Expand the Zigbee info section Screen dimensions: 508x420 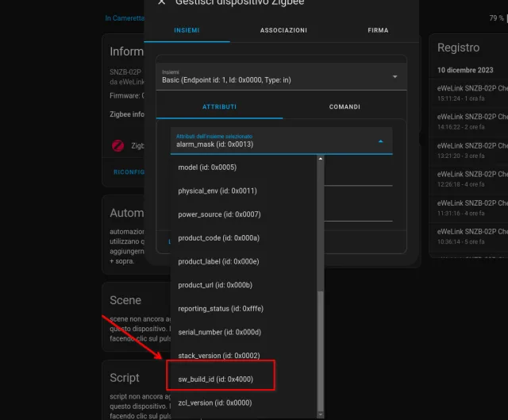tap(127, 114)
